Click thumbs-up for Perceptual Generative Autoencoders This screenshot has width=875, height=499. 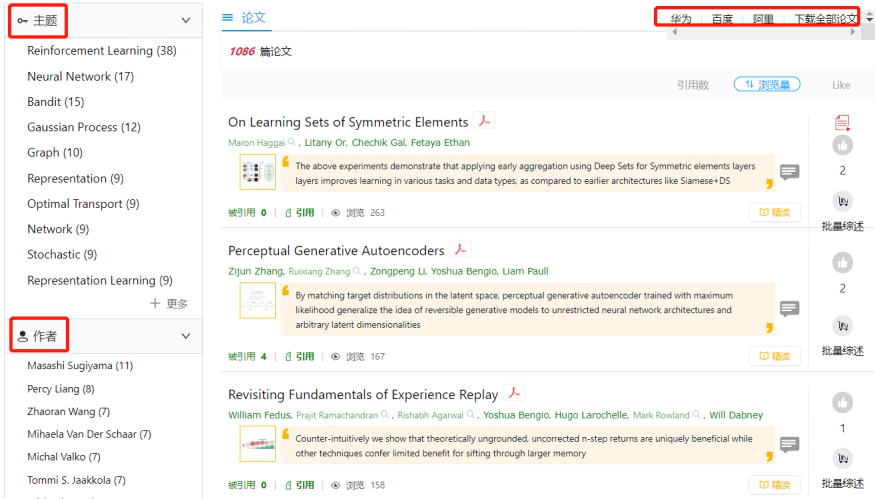[842, 263]
